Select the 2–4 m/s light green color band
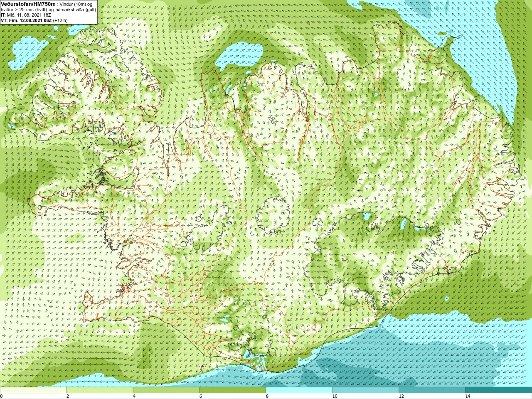 (100, 390)
